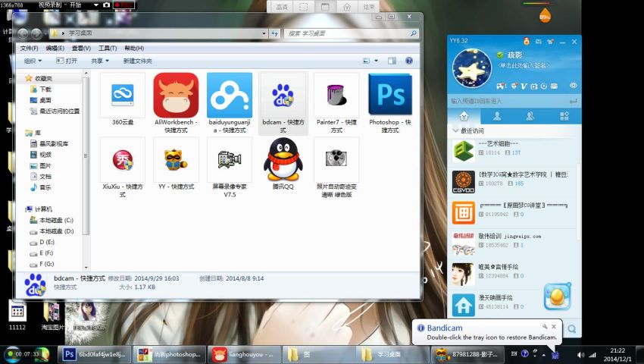Select the 照片自动勤途变清晰 绿色版 icon
The image size is (644, 364).
[x=336, y=160]
